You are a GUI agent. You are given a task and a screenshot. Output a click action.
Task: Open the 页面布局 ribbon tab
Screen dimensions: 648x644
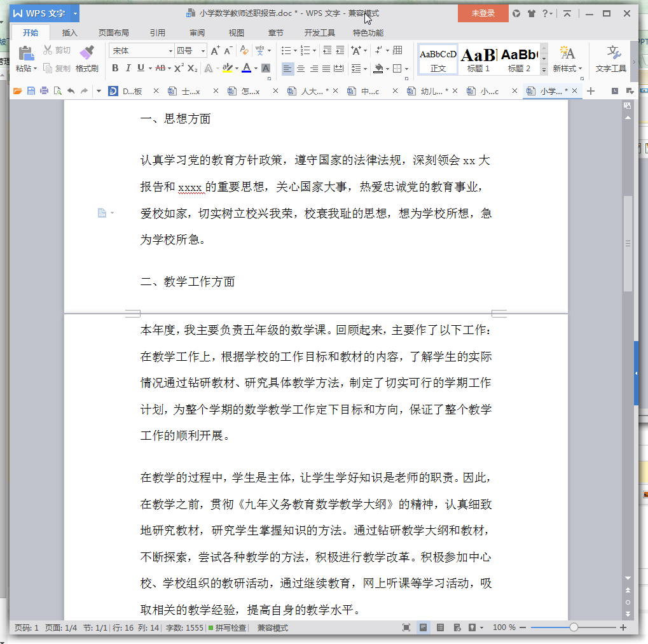(x=113, y=33)
